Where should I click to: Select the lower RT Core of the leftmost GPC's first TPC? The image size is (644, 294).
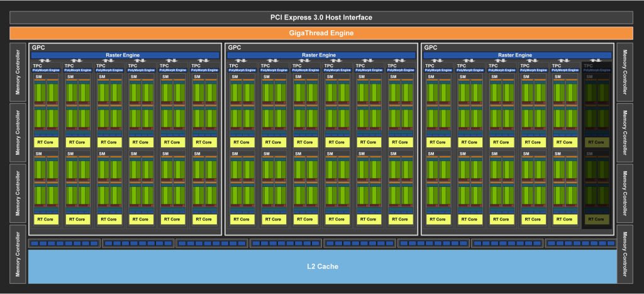(x=45, y=219)
